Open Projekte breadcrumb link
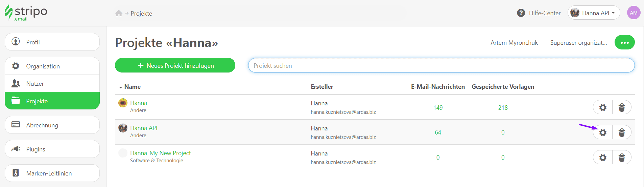The image size is (644, 187). 141,14
